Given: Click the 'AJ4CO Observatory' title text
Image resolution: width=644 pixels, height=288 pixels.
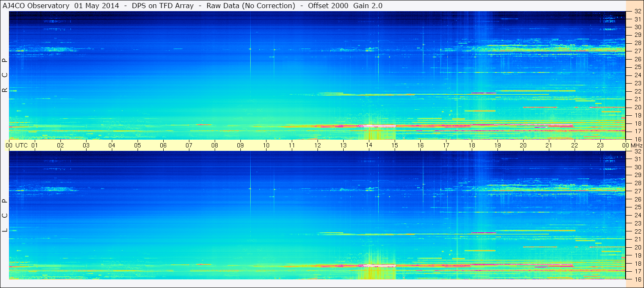Looking at the screenshot, I should [36, 6].
